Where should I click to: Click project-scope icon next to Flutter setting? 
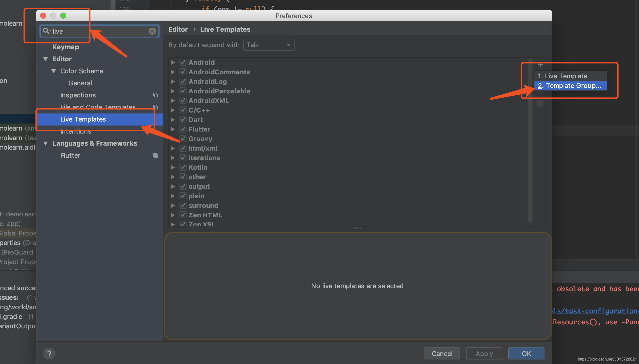[156, 155]
